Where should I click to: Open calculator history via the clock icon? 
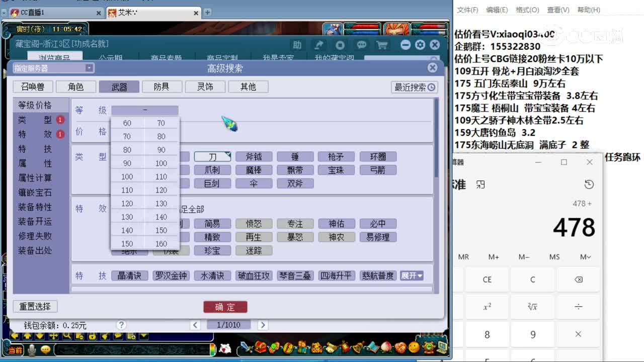pyautogui.click(x=589, y=185)
